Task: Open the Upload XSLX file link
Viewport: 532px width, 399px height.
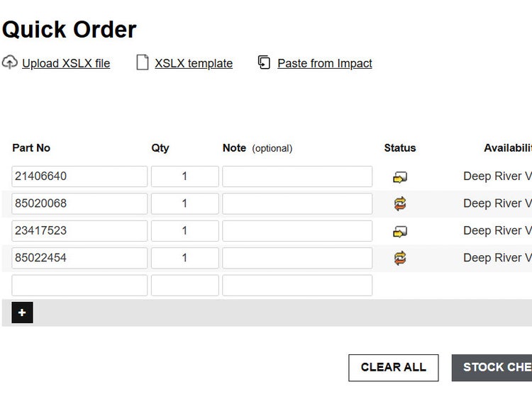Action: [66, 63]
